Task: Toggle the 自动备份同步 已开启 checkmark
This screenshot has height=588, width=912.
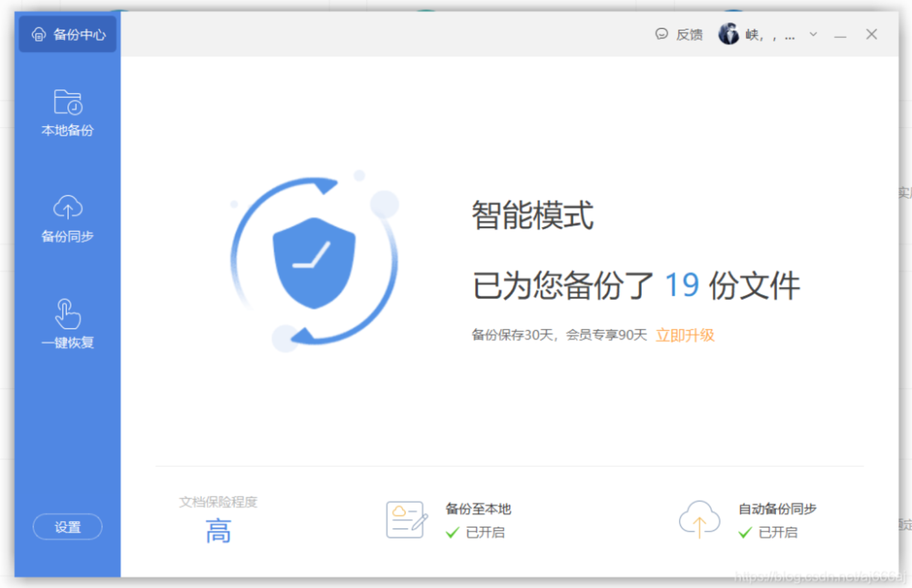Action: 745,533
